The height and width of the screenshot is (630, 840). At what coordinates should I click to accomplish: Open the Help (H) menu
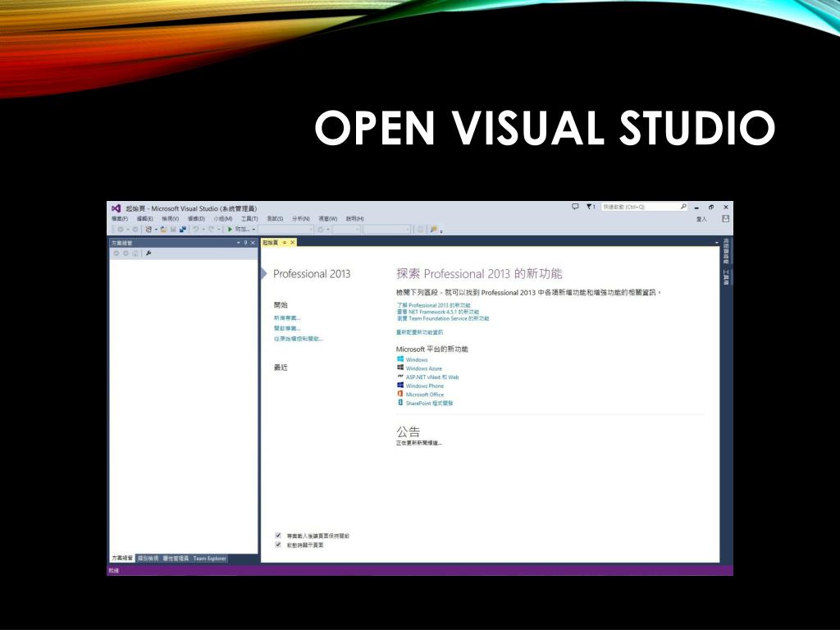(x=354, y=218)
